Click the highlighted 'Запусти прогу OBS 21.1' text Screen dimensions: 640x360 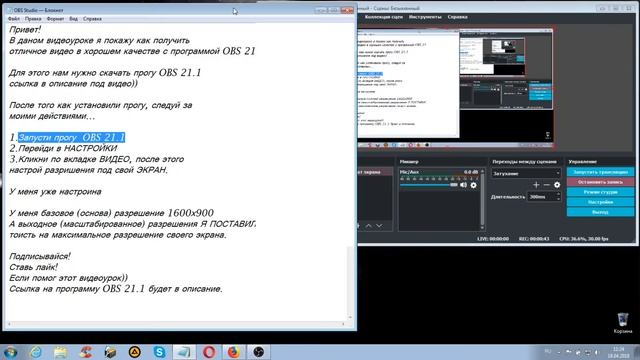pos(71,137)
